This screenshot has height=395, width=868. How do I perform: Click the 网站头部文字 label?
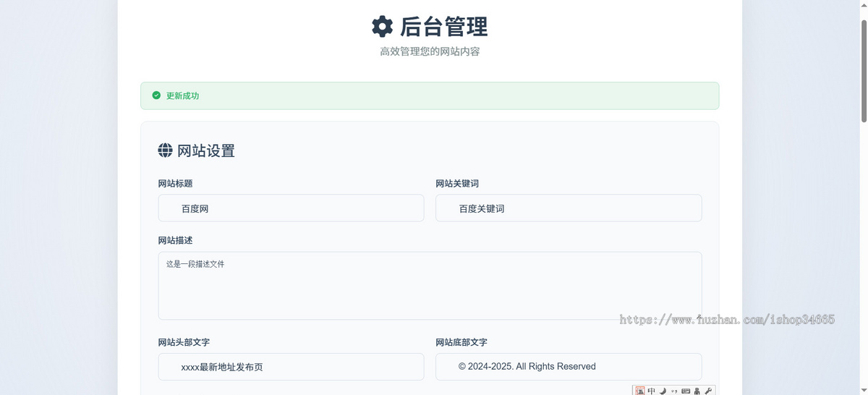point(184,342)
